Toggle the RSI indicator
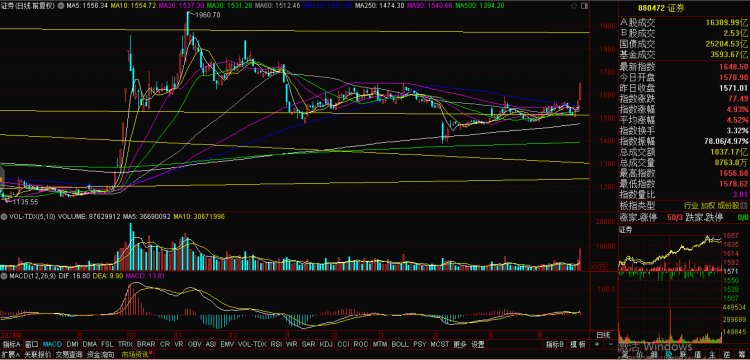This screenshot has width=750, height=360. (276, 344)
